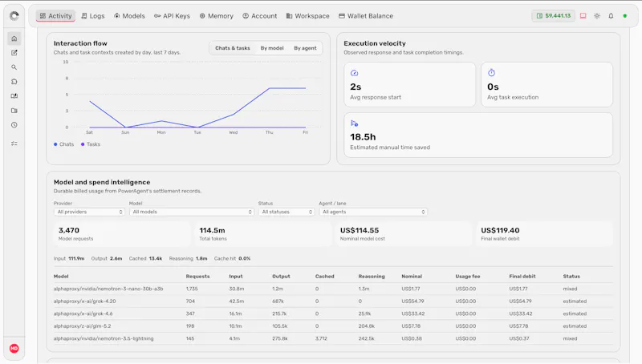Click the US$54.79 nominal cost cell
This screenshot has height=364, width=642.
click(x=412, y=301)
